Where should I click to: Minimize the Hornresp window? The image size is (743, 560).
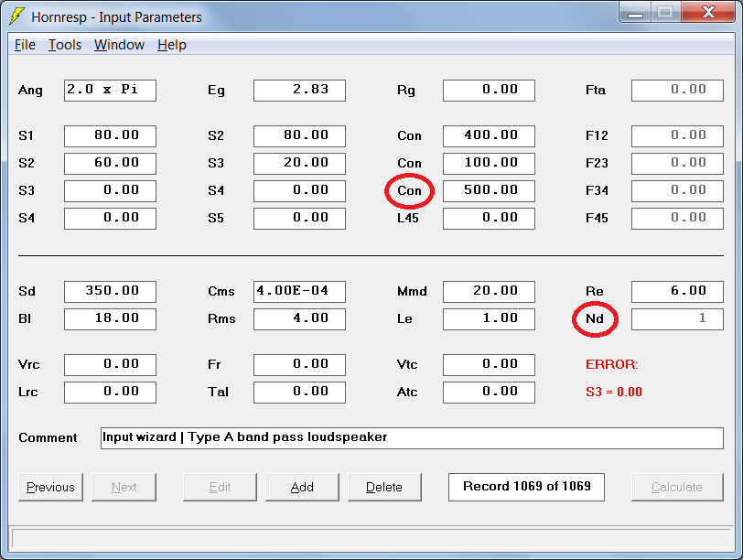(x=635, y=13)
